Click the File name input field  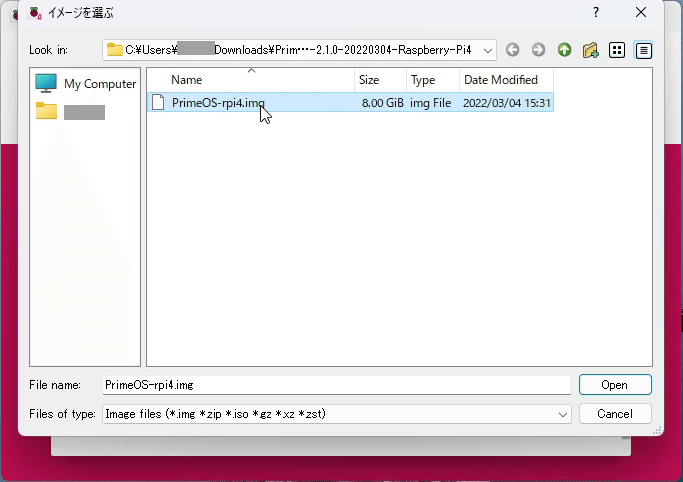click(x=337, y=385)
